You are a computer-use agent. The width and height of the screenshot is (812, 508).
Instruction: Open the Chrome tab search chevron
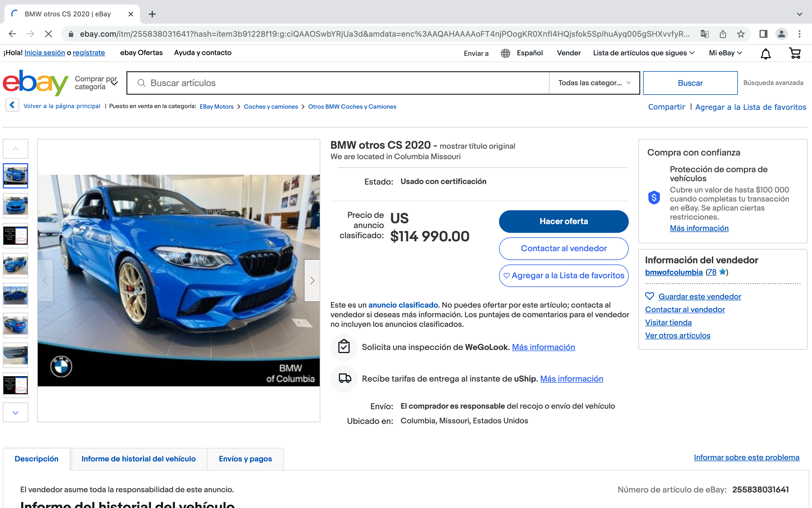pyautogui.click(x=800, y=14)
